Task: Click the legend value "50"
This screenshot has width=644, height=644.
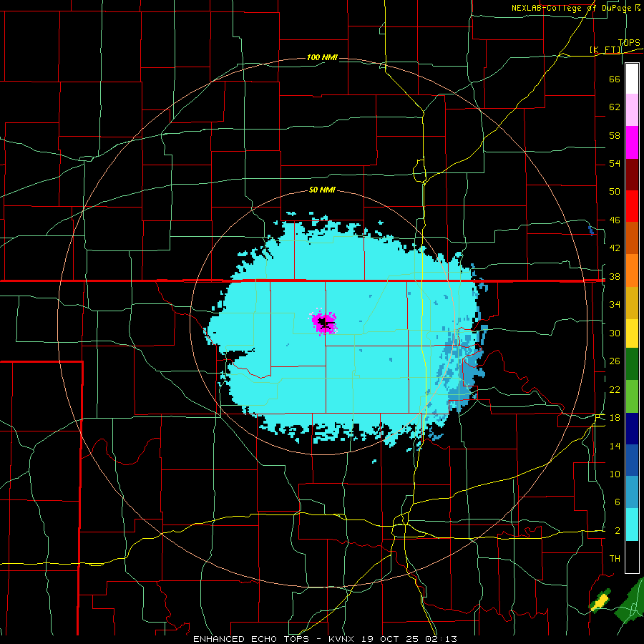Action: 615,192
